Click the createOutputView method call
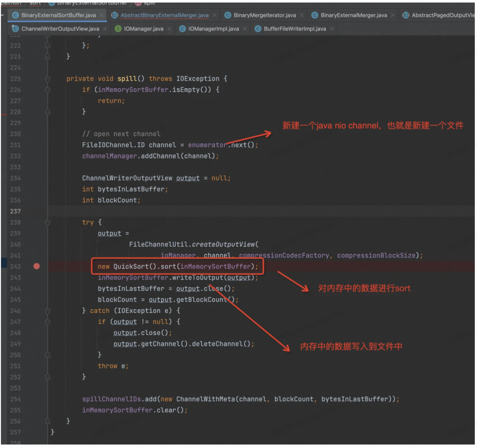Image resolution: width=477 pixels, height=448 pixels. pyautogui.click(x=224, y=245)
